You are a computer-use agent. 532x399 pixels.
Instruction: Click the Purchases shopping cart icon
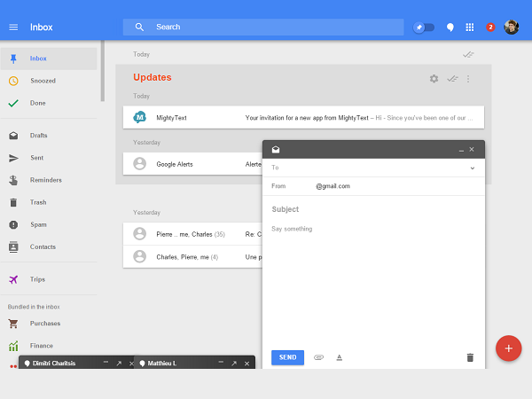coord(13,324)
